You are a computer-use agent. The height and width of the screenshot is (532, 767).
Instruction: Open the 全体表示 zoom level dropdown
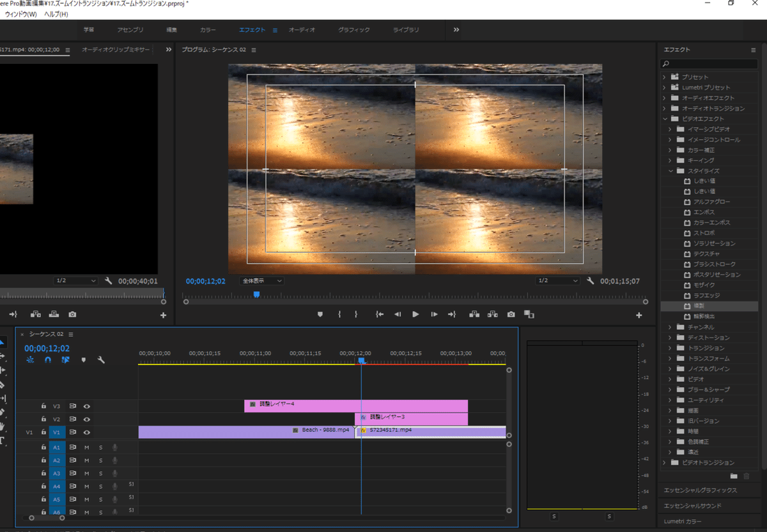tap(262, 280)
